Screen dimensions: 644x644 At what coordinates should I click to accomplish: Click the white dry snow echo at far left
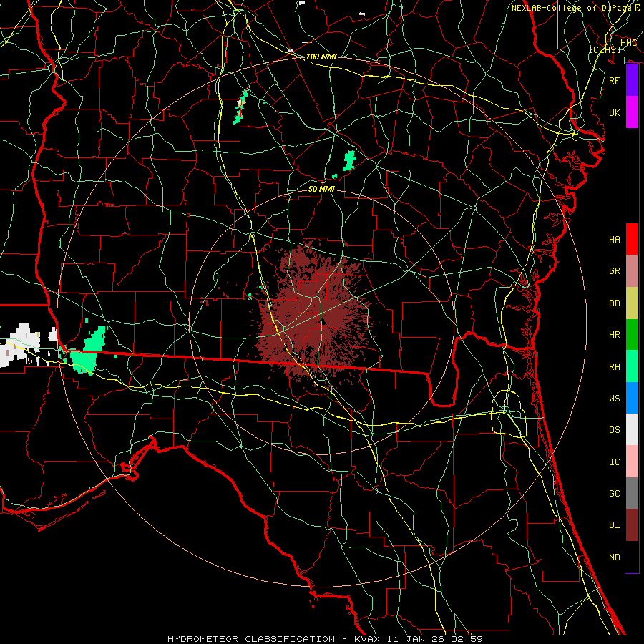click(x=19, y=345)
